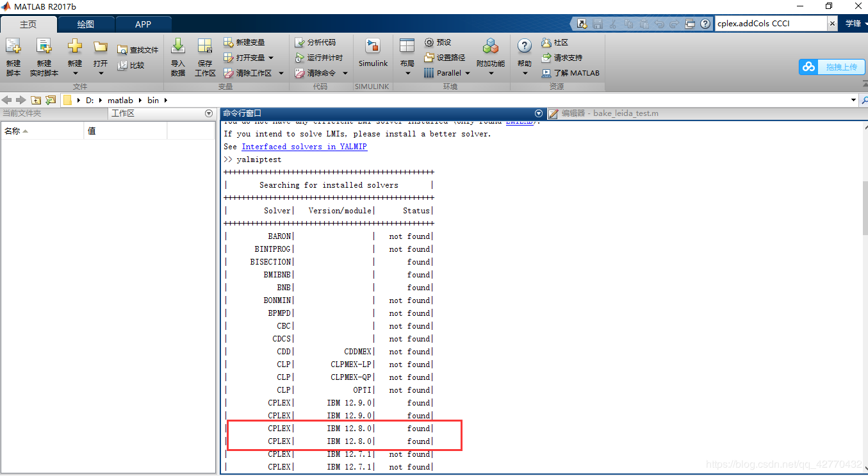Image resolution: width=868 pixels, height=476 pixels.
Task: Sort workspace by 名称 column header
Action: pyautogui.click(x=42, y=131)
